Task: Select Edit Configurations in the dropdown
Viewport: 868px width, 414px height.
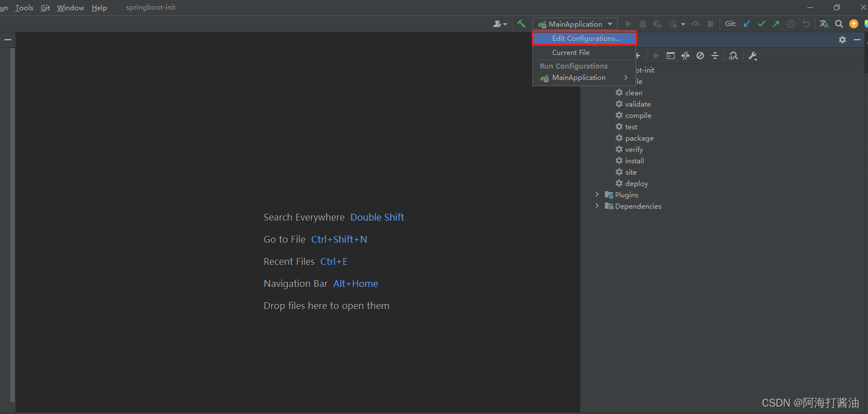Action: coord(585,38)
